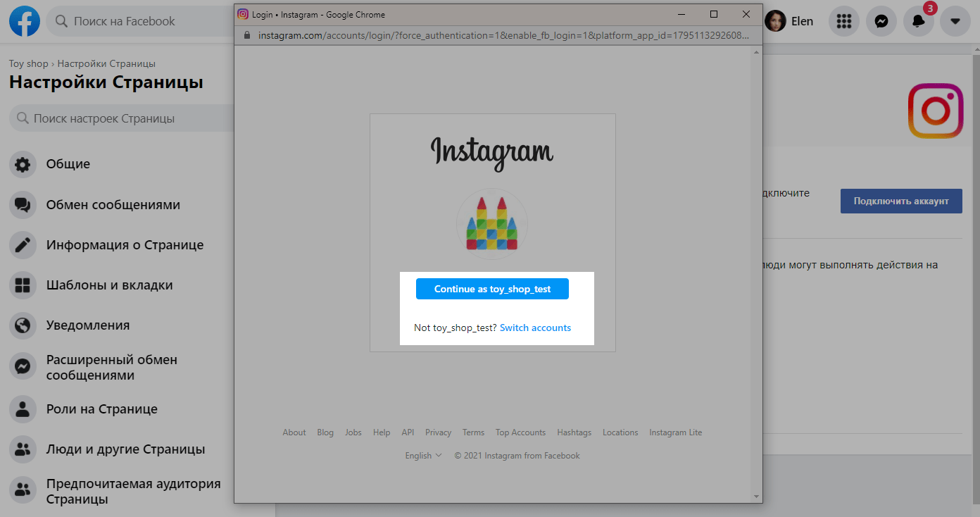This screenshot has height=517, width=980.
Task: Click the Поиск настроек Страницы search field
Action: (x=121, y=118)
